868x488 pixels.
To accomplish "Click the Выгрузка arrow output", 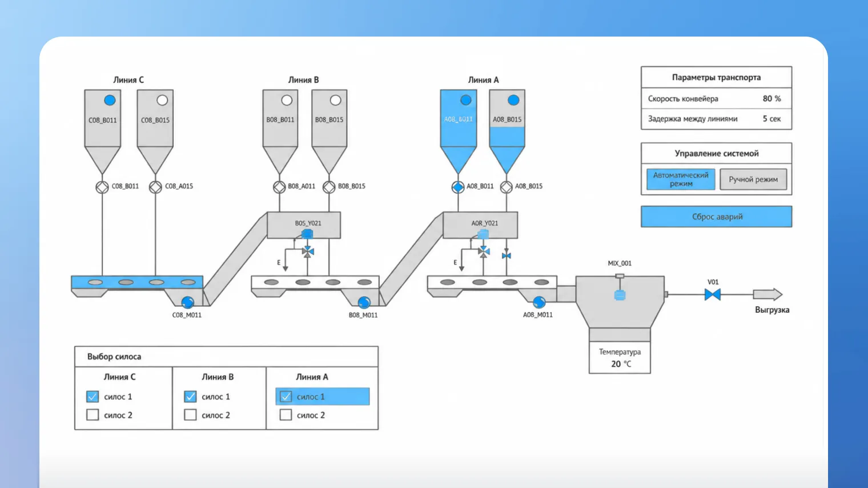I will [x=767, y=295].
